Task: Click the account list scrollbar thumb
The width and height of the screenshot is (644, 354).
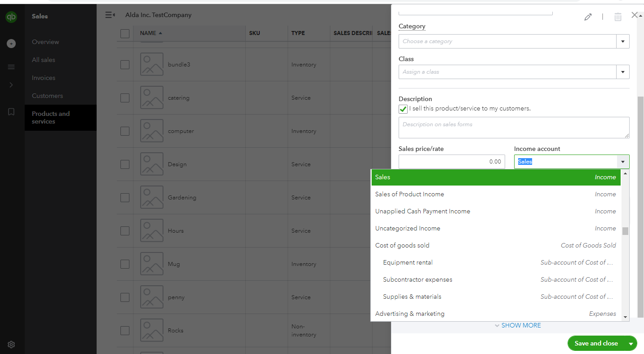Action: tap(625, 231)
